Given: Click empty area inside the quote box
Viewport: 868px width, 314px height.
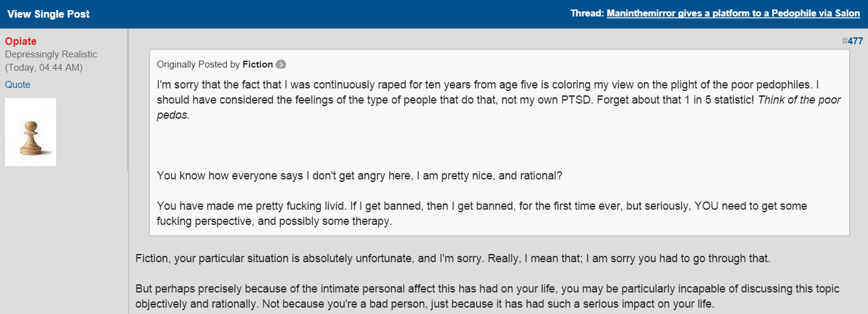Looking at the screenshot, I should 498,145.
